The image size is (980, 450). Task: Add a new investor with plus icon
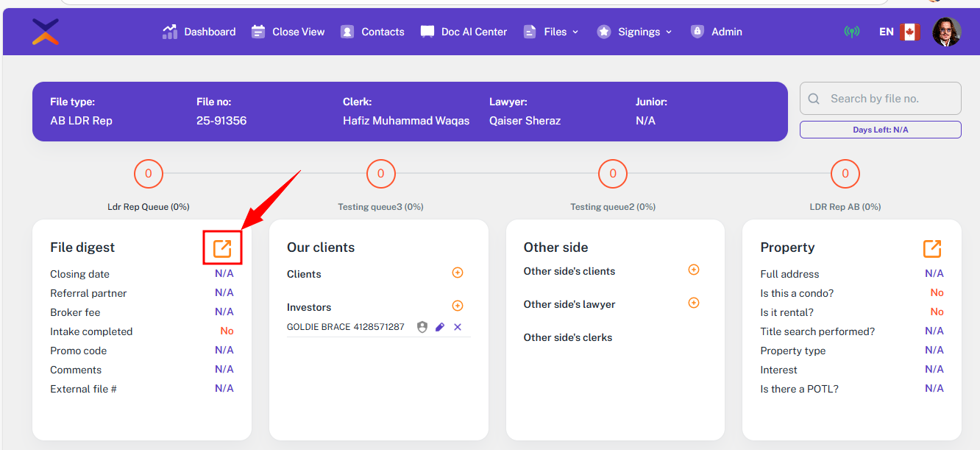click(x=457, y=306)
